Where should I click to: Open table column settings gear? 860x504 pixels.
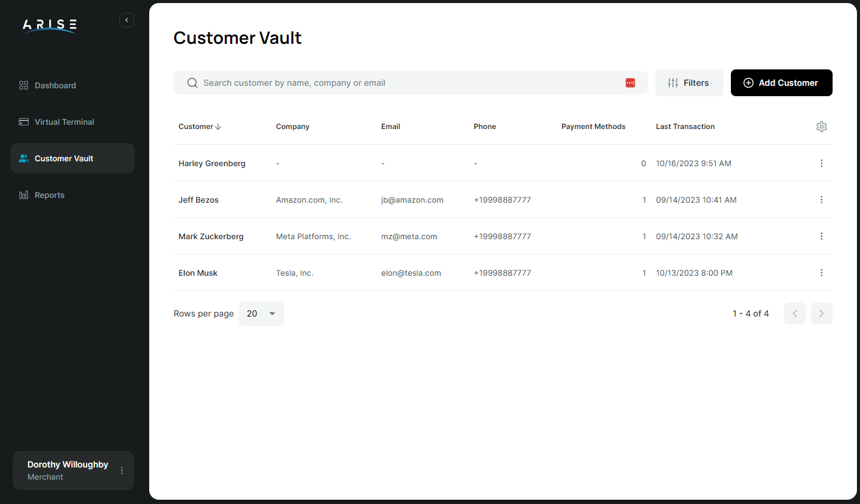[822, 127]
